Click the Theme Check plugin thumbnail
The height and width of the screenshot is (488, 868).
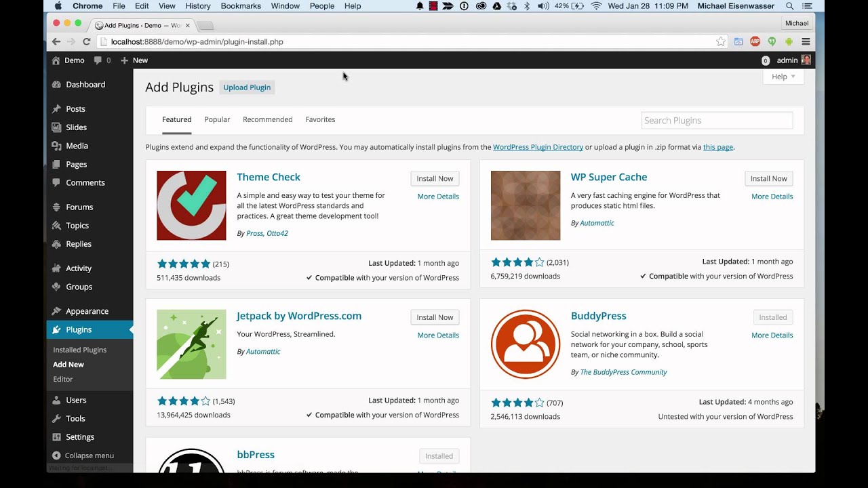(191, 205)
